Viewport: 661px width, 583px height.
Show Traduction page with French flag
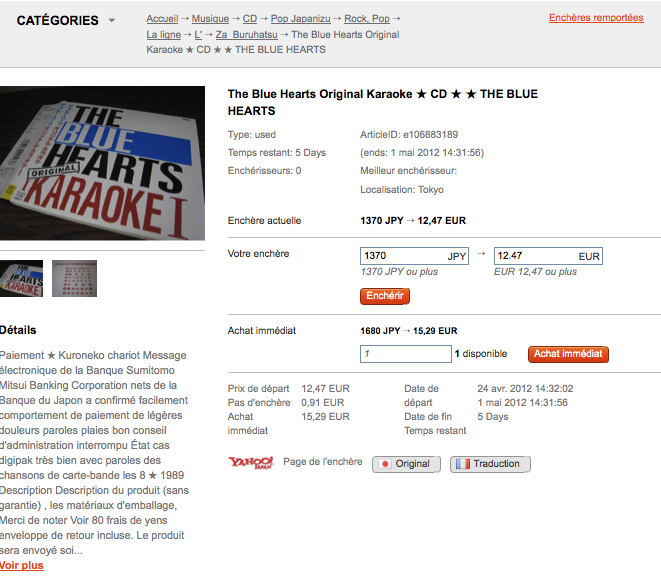(490, 464)
